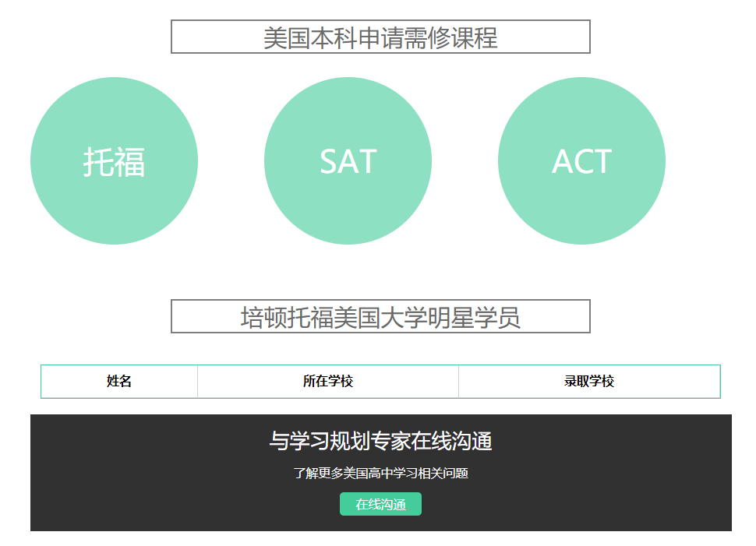Click the white ACT text label
Screen dimensions: 756x546
pyautogui.click(x=581, y=162)
